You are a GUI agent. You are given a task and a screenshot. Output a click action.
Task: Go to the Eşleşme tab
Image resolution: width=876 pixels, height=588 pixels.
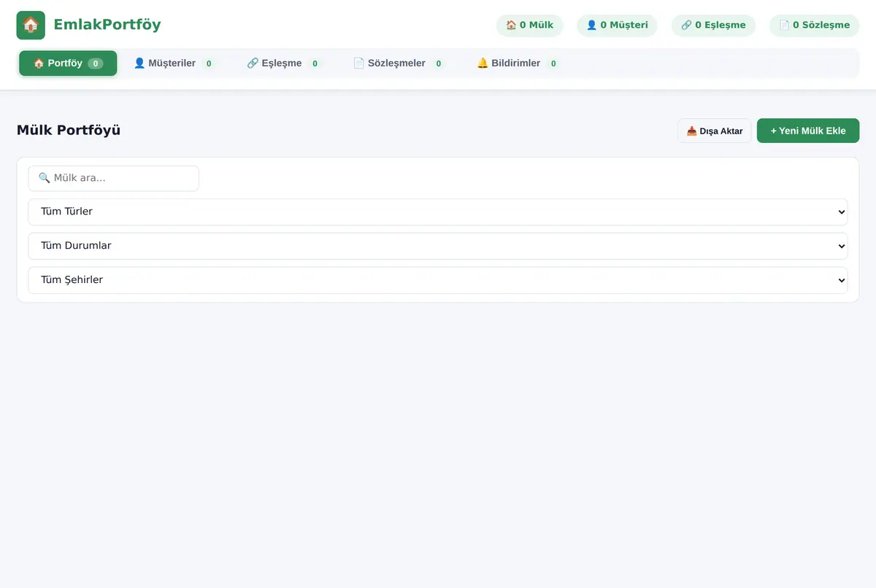(284, 63)
